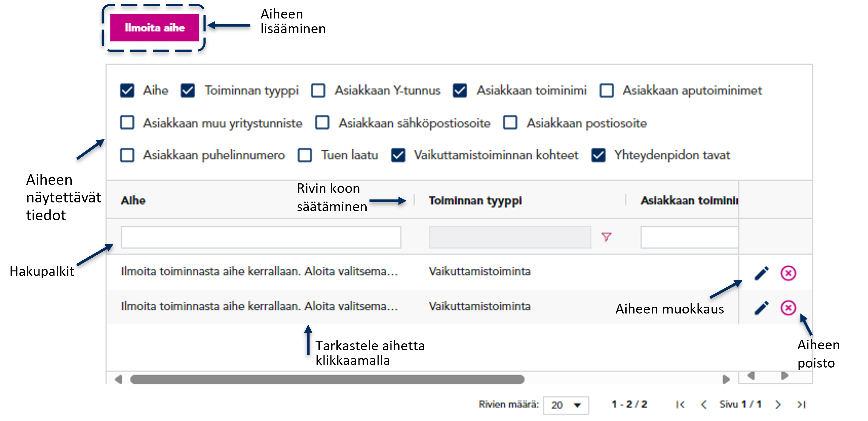
Task: Open first row topic text to view
Action: tap(259, 271)
